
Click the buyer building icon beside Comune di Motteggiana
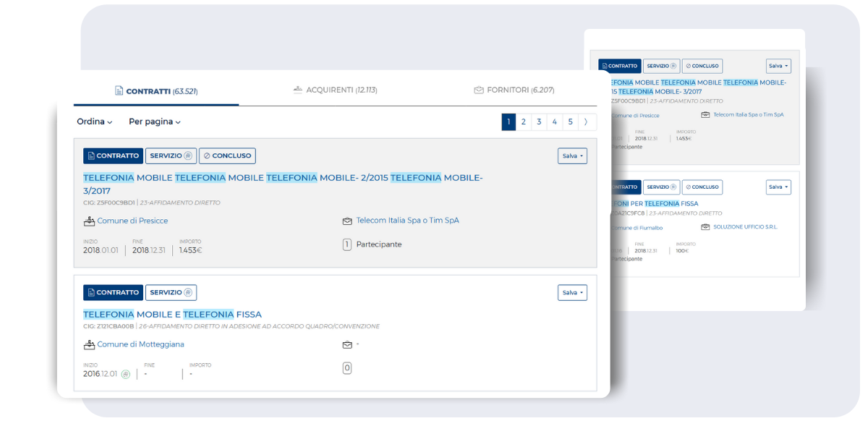tap(89, 345)
